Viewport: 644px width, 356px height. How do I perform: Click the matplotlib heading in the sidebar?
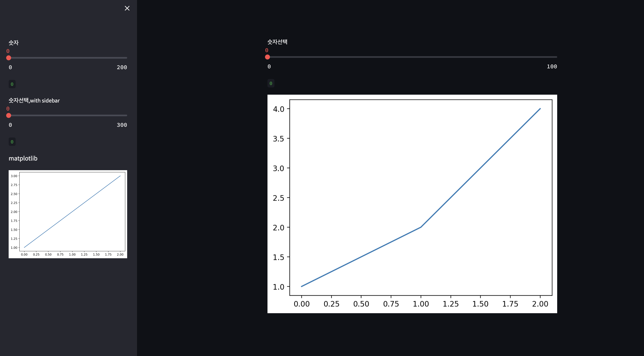[23, 158]
